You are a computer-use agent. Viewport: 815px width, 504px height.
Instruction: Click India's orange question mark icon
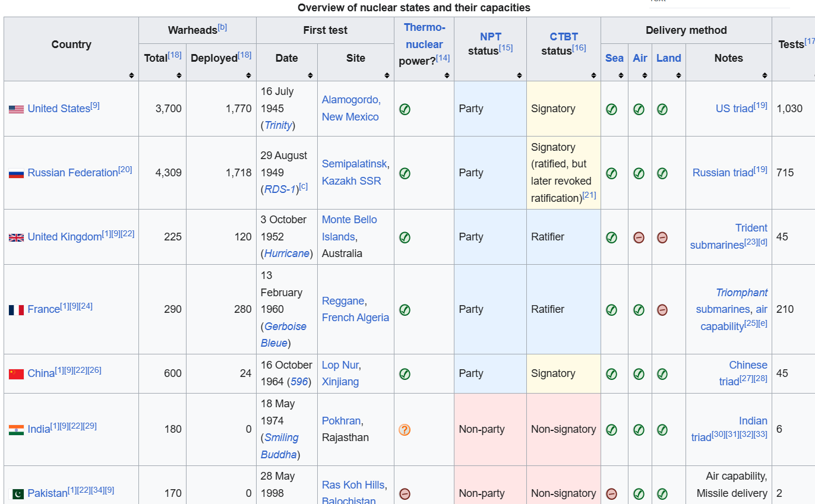point(405,430)
